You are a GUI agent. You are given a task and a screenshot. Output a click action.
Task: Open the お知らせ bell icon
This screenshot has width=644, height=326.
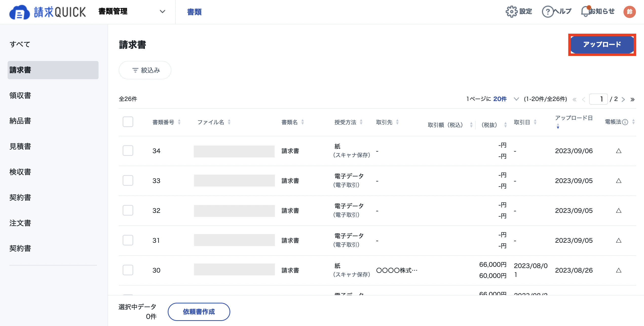point(585,12)
